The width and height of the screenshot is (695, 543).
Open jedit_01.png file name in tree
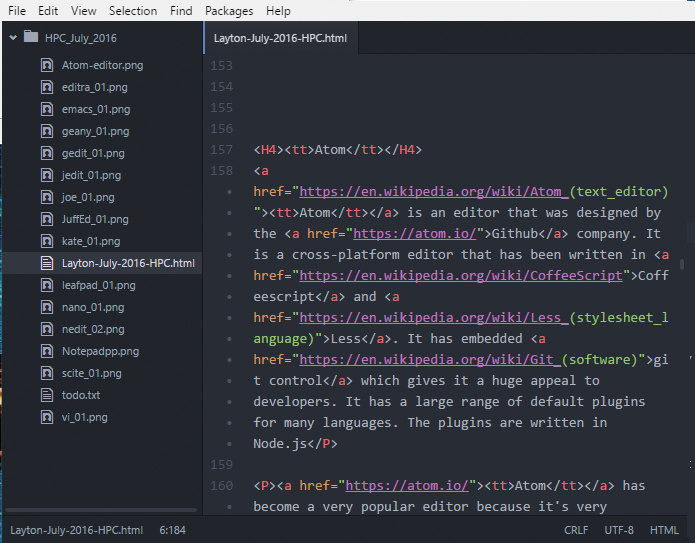pos(91,176)
